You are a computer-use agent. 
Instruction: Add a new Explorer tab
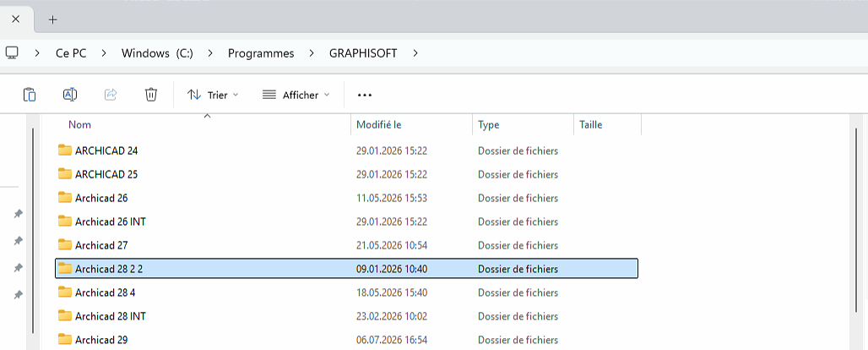click(52, 20)
